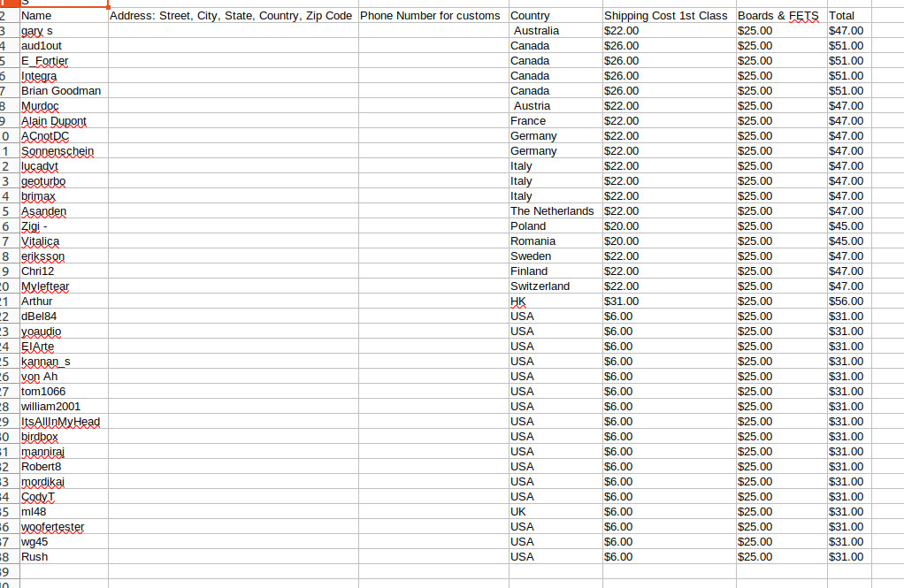Image resolution: width=904 pixels, height=588 pixels.
Task: Select the brimax name cell
Action: [x=64, y=196]
